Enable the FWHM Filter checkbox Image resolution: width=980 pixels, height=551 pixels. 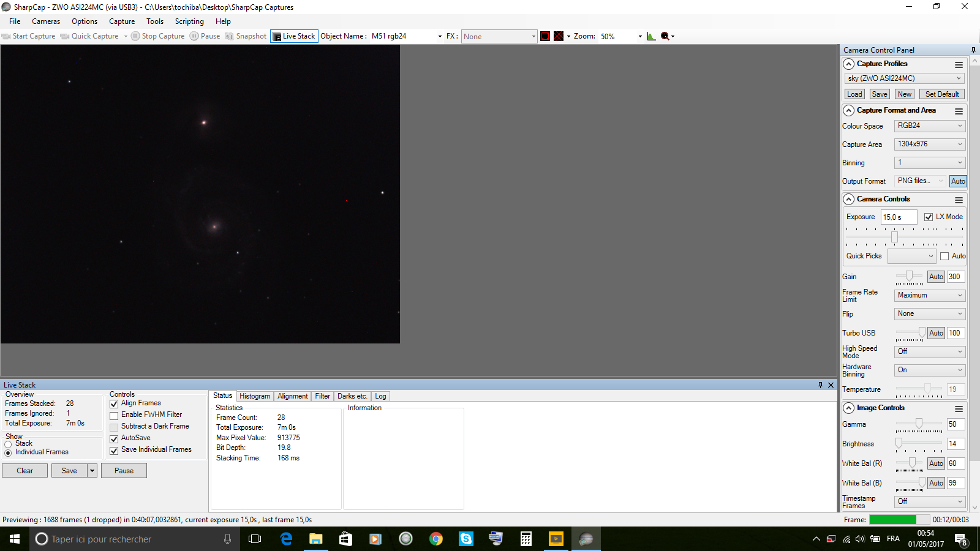[114, 416]
